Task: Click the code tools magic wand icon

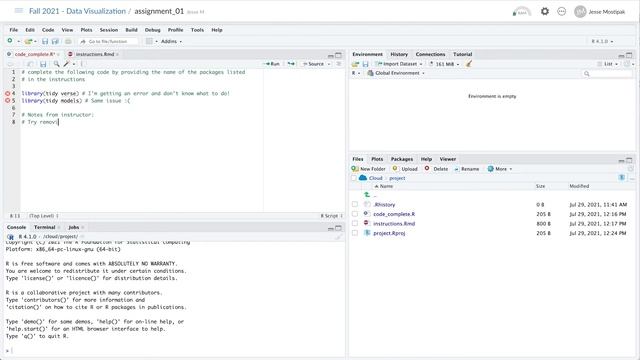Action: point(67,64)
